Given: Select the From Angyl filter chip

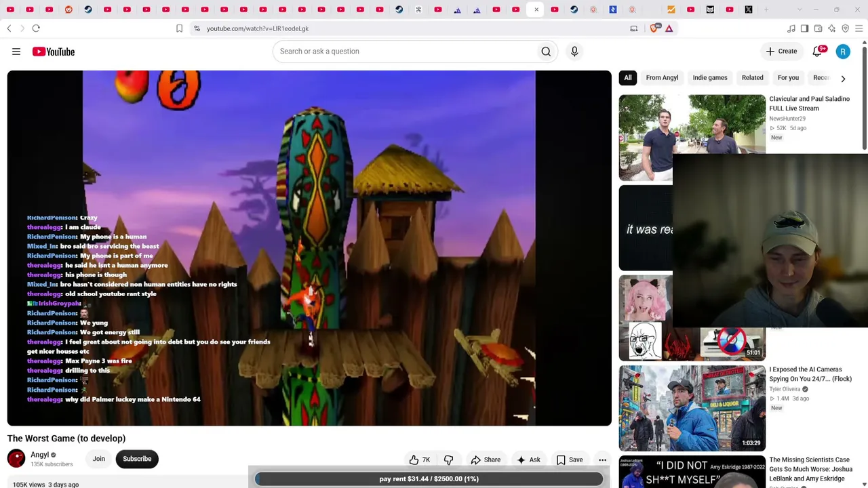Looking at the screenshot, I should click(662, 78).
